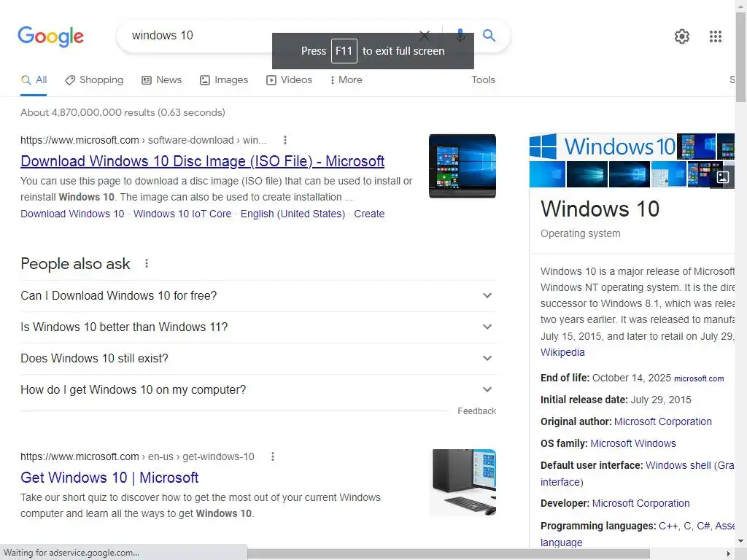Image resolution: width=747 pixels, height=560 pixels.
Task: Click the microsoft.com software-download URL breadcrumb
Action: tap(144, 140)
